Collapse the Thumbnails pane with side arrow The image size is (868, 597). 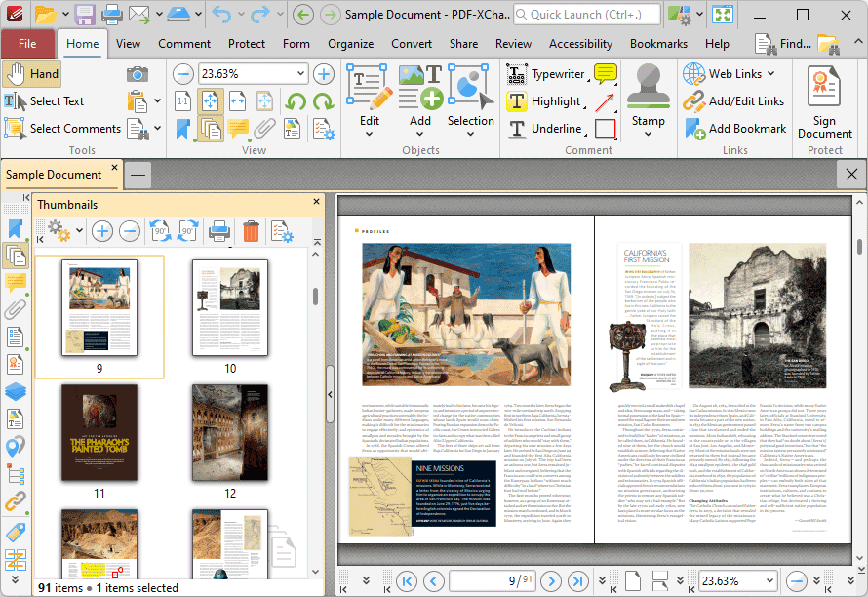330,394
